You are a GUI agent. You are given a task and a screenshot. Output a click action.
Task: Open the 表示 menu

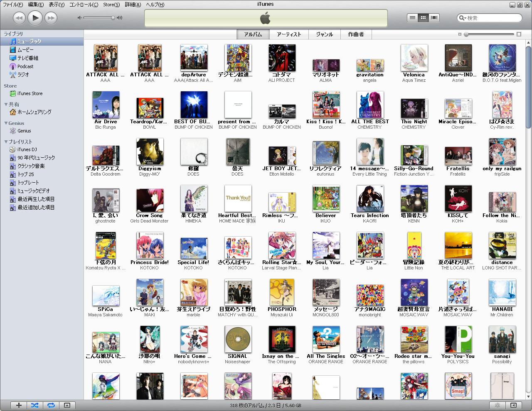pyautogui.click(x=57, y=5)
